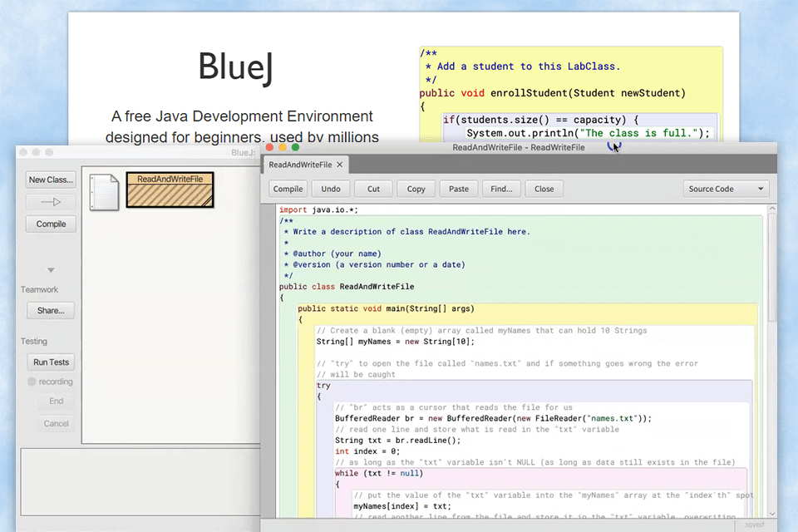This screenshot has height=532, width=798.
Task: Click the 'saved' status text in the editor
Action: click(x=755, y=525)
